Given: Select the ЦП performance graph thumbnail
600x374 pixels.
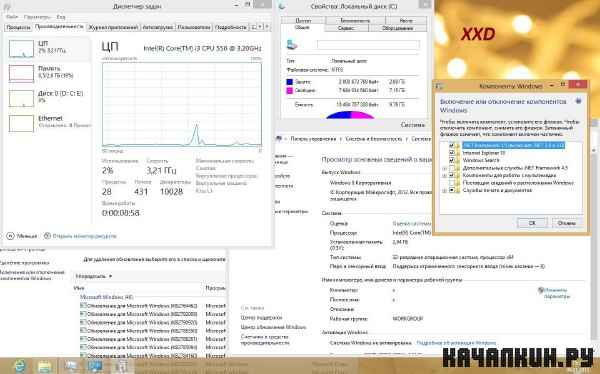Looking at the screenshot, I should (x=21, y=49).
